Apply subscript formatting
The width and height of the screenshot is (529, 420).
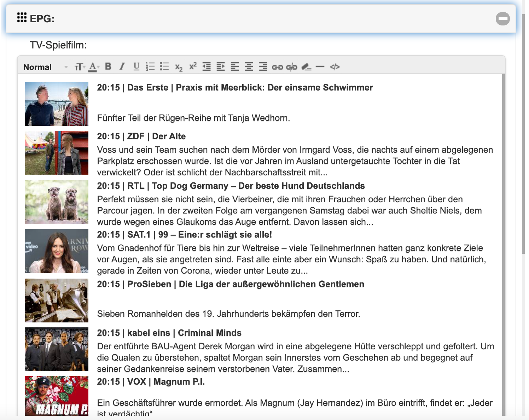tap(179, 67)
